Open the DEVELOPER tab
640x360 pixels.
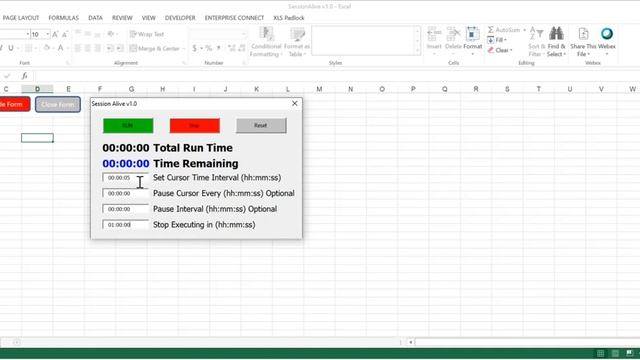[x=180, y=18]
